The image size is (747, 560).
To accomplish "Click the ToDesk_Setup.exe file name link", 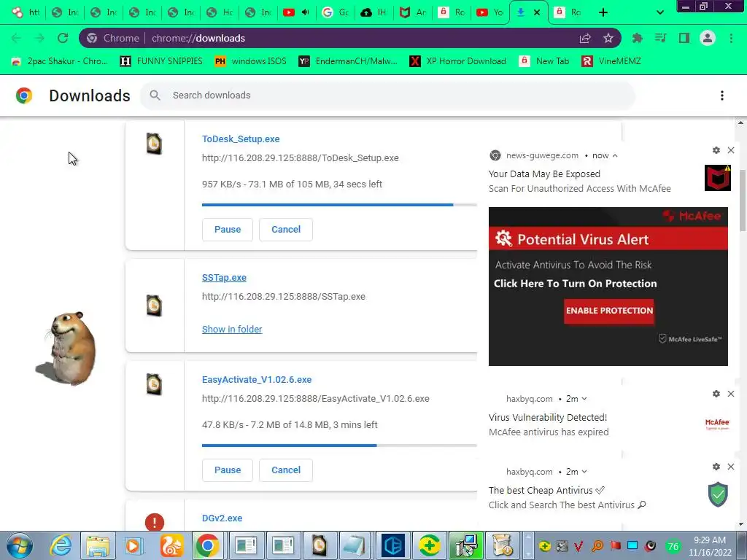I will pos(241,139).
